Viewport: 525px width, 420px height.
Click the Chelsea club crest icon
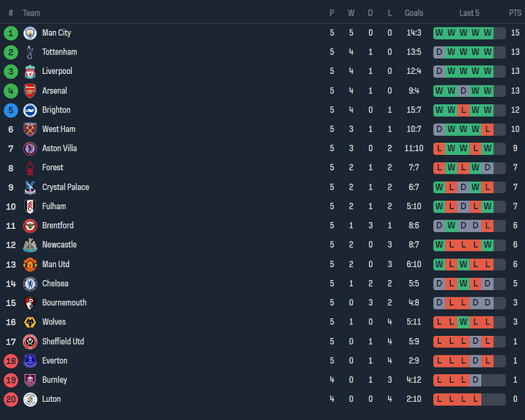(x=30, y=283)
